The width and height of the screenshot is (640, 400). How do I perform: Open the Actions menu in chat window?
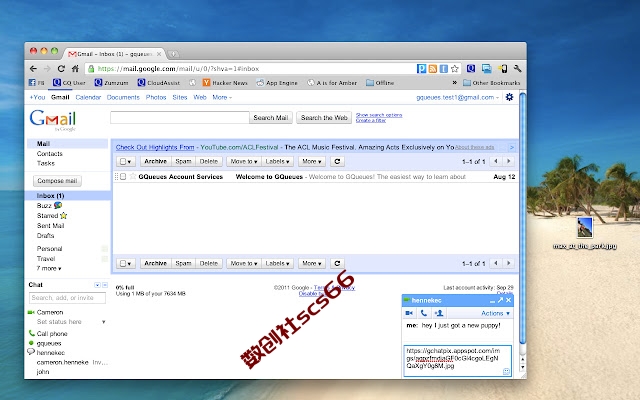pyautogui.click(x=496, y=313)
